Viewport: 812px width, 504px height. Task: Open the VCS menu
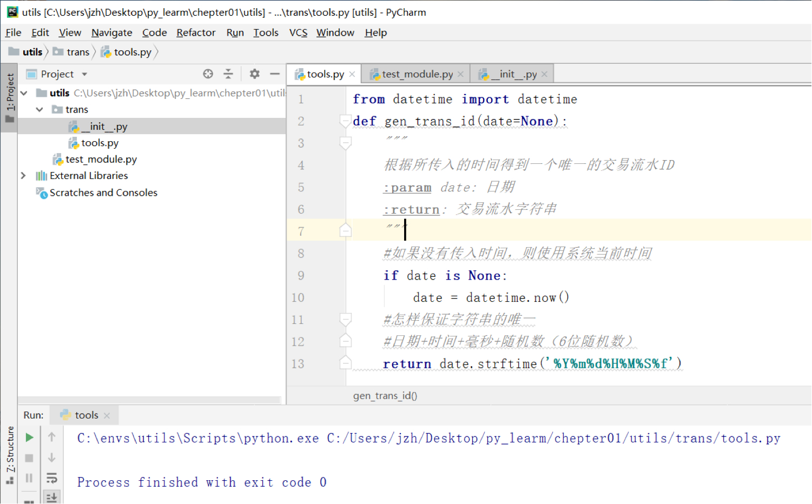298,32
